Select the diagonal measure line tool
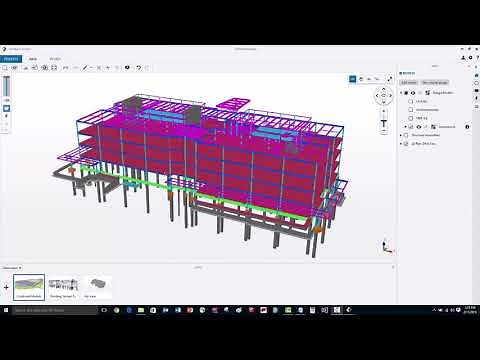This screenshot has width=480, height=360. coord(85,68)
